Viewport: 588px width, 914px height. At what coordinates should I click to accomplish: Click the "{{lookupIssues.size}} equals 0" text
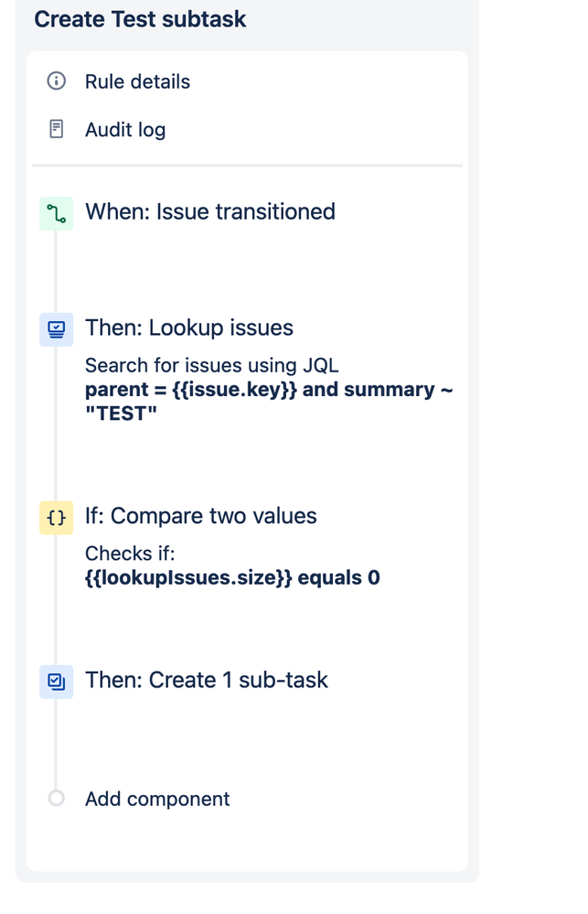(x=232, y=577)
